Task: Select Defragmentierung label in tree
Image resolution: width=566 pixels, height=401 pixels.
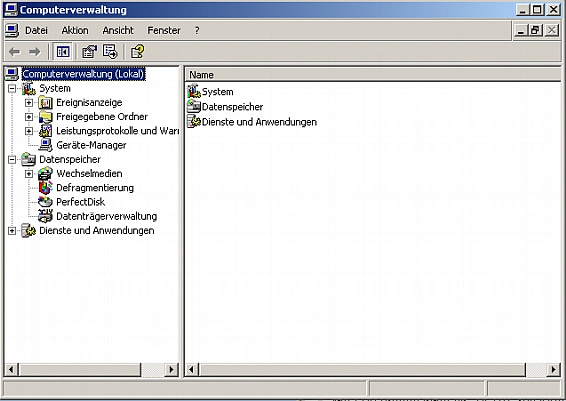Action: (x=95, y=188)
